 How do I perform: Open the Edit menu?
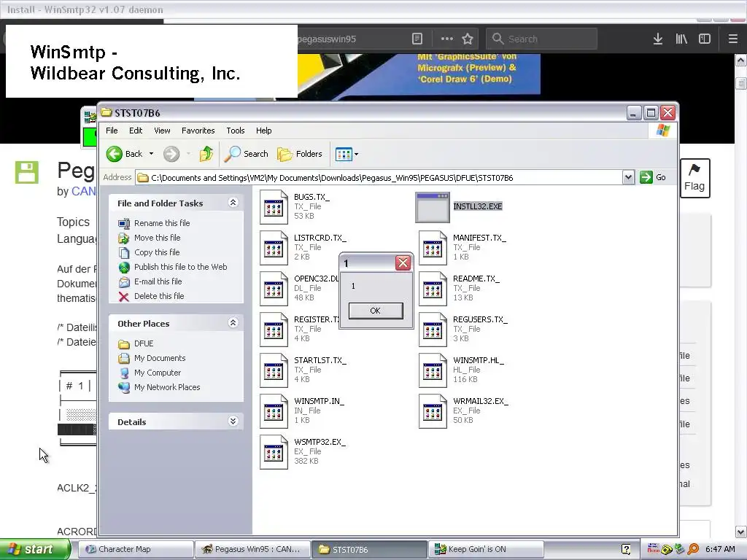[136, 131]
